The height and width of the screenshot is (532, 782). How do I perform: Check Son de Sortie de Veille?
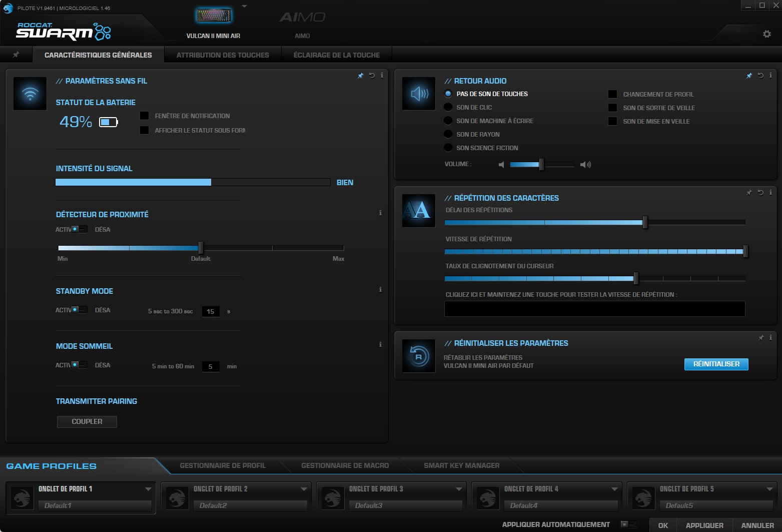(612, 108)
